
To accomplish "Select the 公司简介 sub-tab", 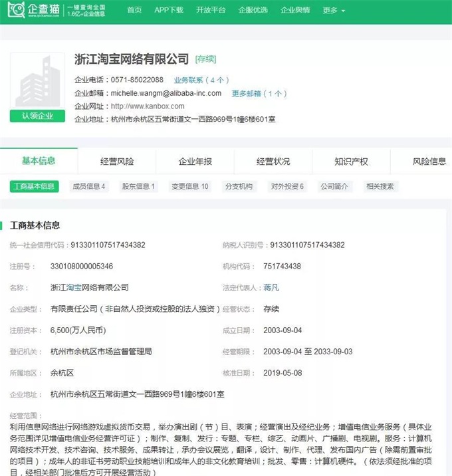I will [x=334, y=186].
